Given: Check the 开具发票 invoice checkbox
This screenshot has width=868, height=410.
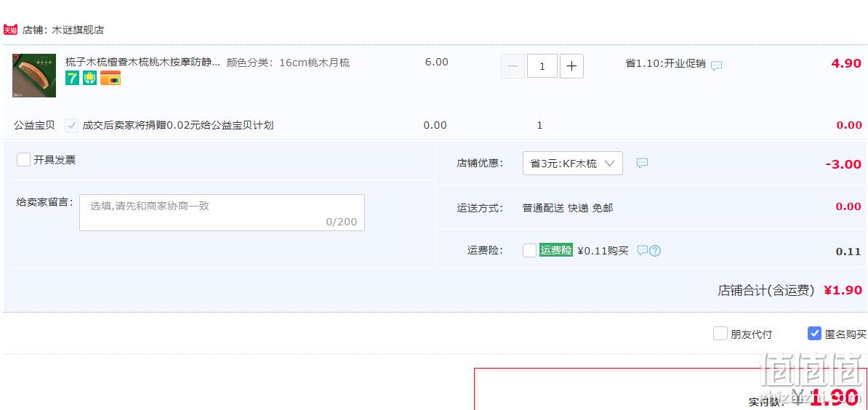Looking at the screenshot, I should click(23, 160).
